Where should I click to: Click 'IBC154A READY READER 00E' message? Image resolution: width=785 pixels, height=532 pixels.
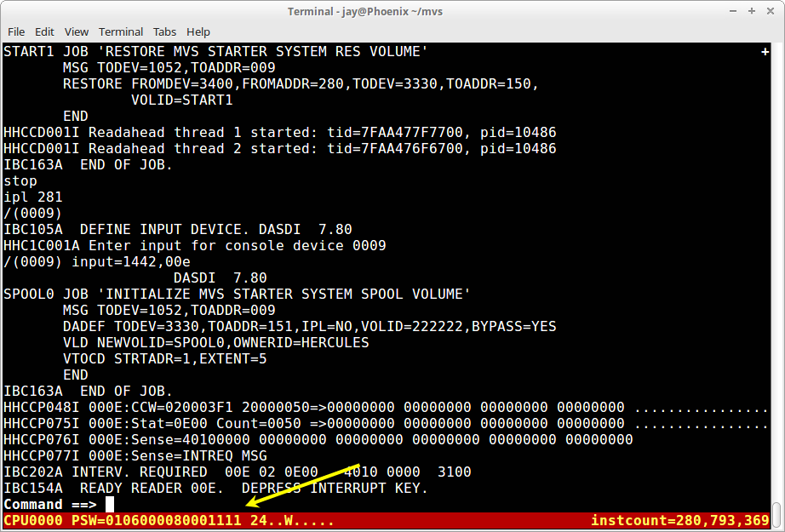pyautogui.click(x=215, y=488)
